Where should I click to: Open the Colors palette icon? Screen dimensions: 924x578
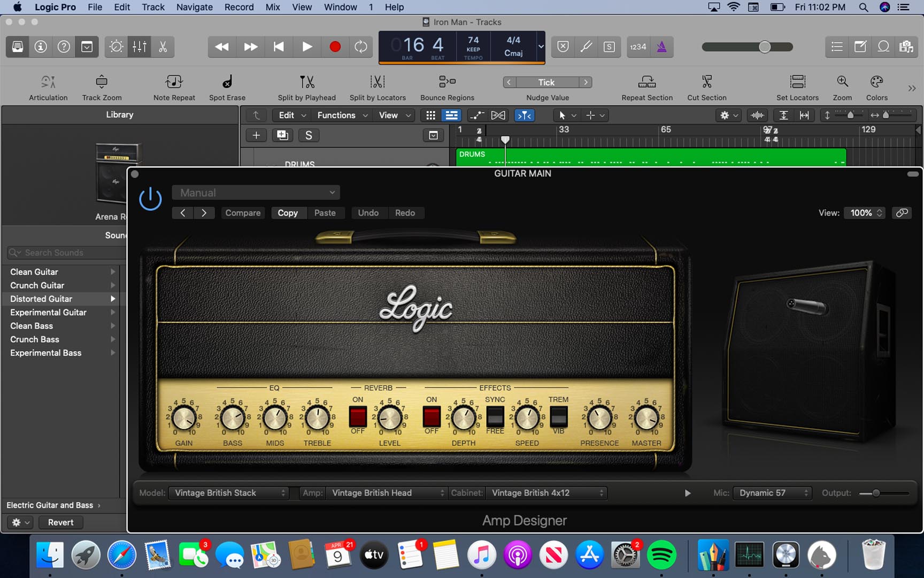pos(876,81)
